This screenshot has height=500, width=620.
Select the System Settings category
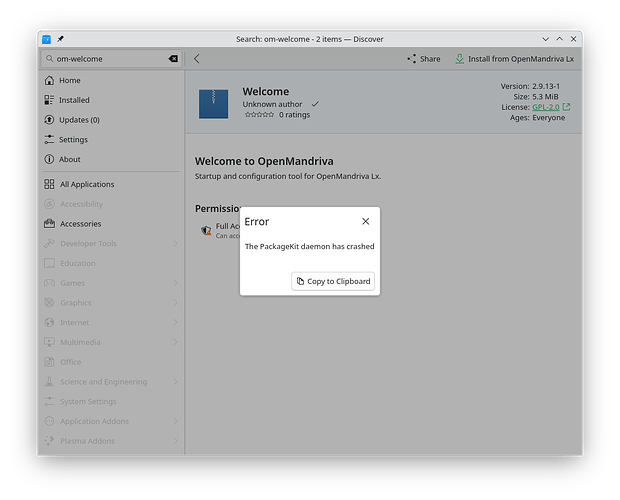112,402
